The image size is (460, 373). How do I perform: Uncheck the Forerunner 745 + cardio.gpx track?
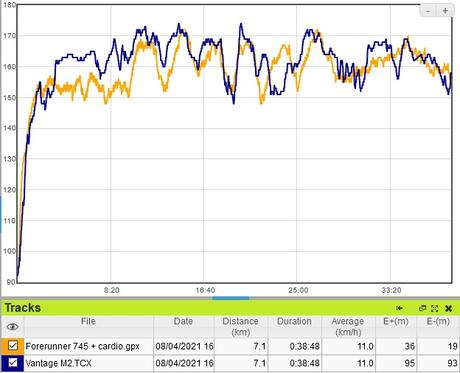point(13,346)
